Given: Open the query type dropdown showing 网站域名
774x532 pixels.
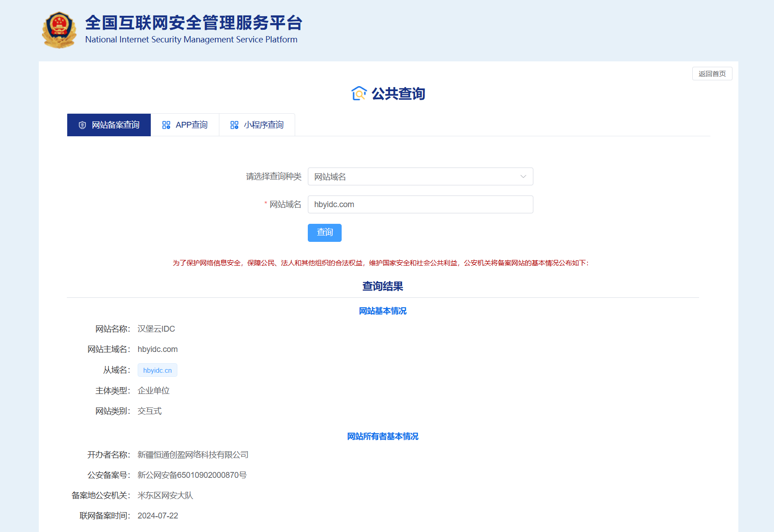Looking at the screenshot, I should (x=420, y=176).
